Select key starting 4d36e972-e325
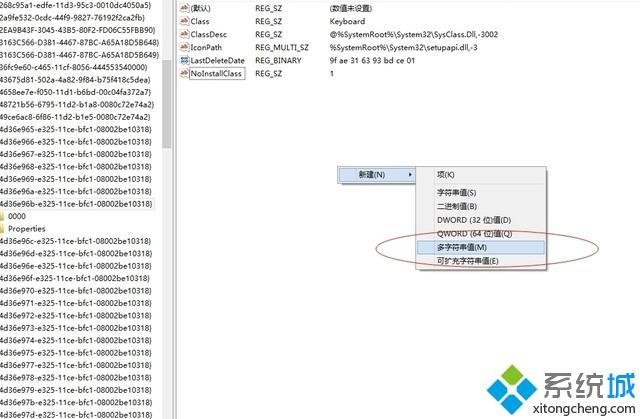 76,315
